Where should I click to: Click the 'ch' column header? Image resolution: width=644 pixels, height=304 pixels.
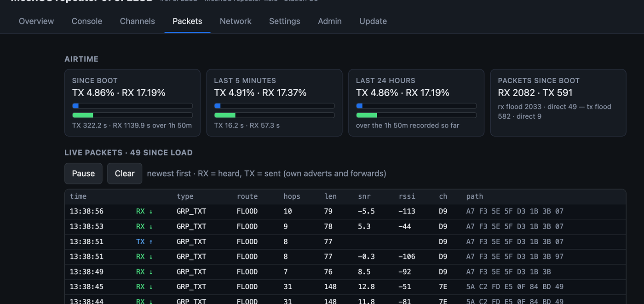tap(443, 196)
